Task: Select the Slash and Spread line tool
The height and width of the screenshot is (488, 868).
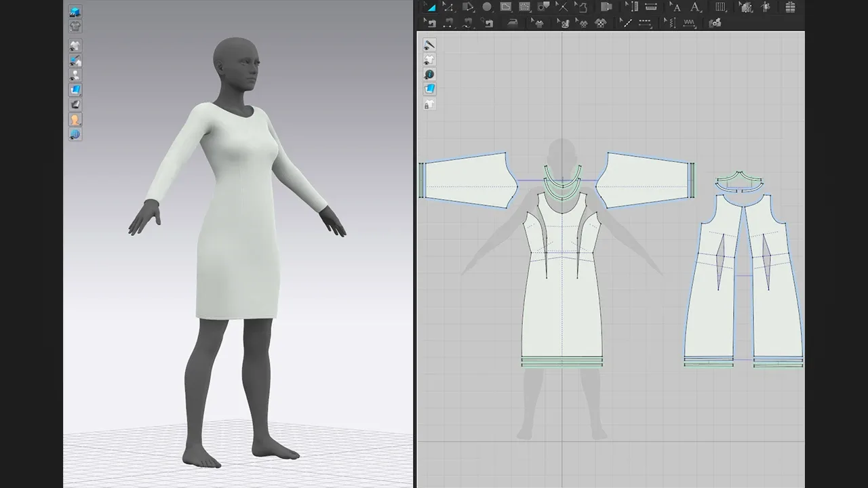Action: click(x=562, y=7)
